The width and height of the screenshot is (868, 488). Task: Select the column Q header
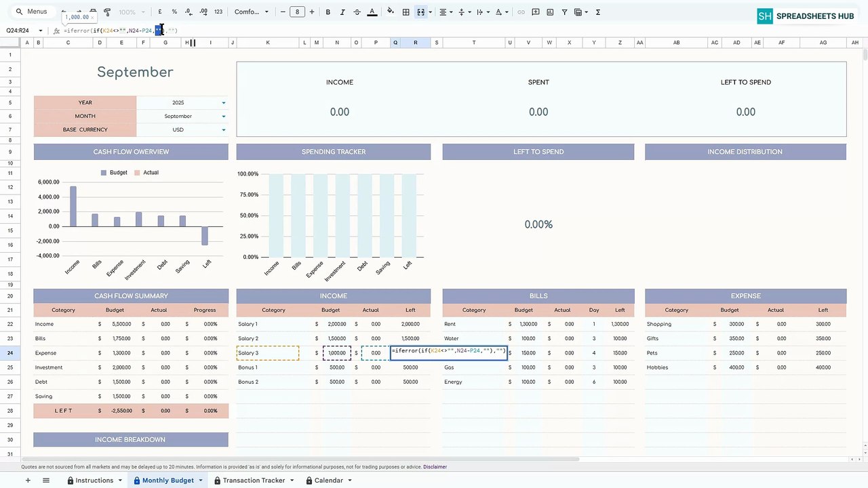click(x=395, y=43)
